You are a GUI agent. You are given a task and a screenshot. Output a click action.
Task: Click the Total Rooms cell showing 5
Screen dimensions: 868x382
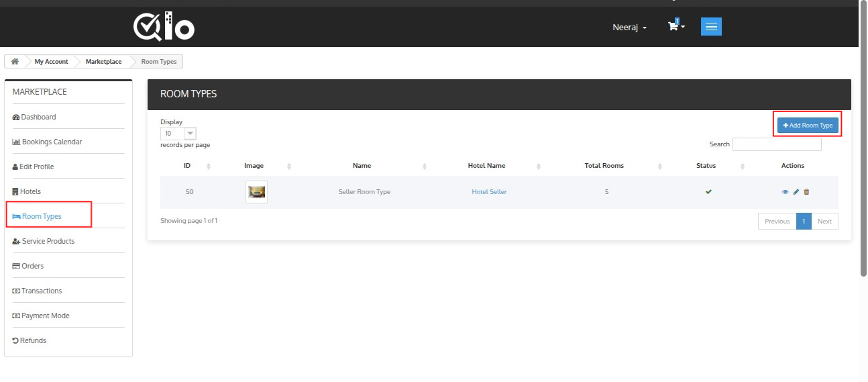(606, 192)
